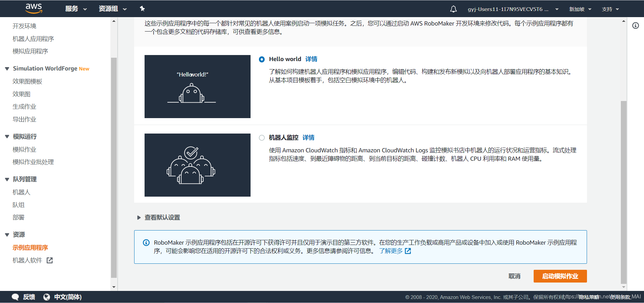Click the 取消 button
The height and width of the screenshot is (303, 644).
(x=515, y=276)
